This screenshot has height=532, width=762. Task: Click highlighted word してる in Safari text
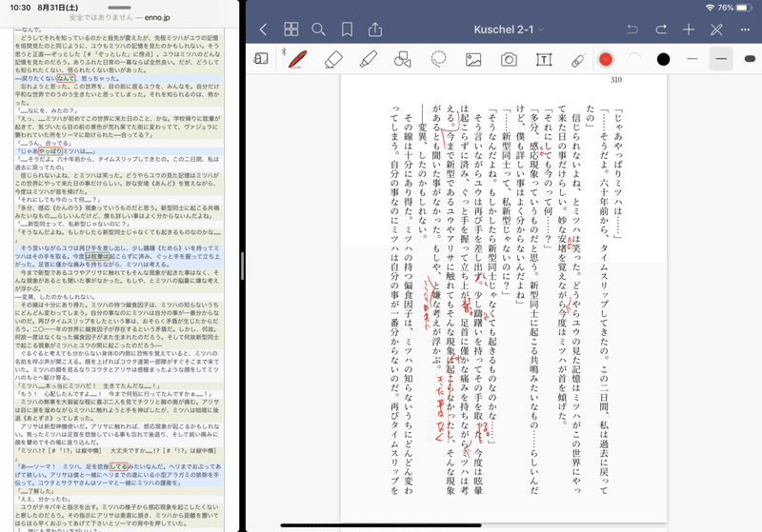tap(119, 466)
